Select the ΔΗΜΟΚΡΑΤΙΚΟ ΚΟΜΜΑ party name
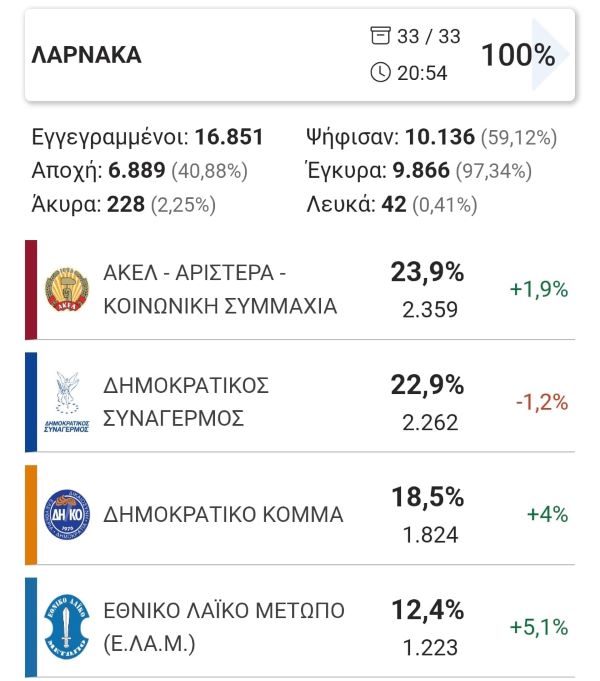This screenshot has width=600, height=681. click(x=223, y=515)
